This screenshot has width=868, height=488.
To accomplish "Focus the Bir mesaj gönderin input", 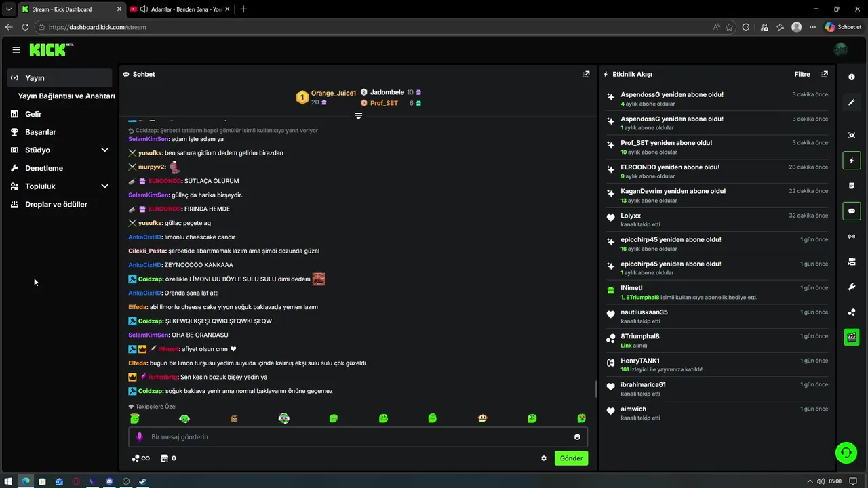I will (358, 437).
